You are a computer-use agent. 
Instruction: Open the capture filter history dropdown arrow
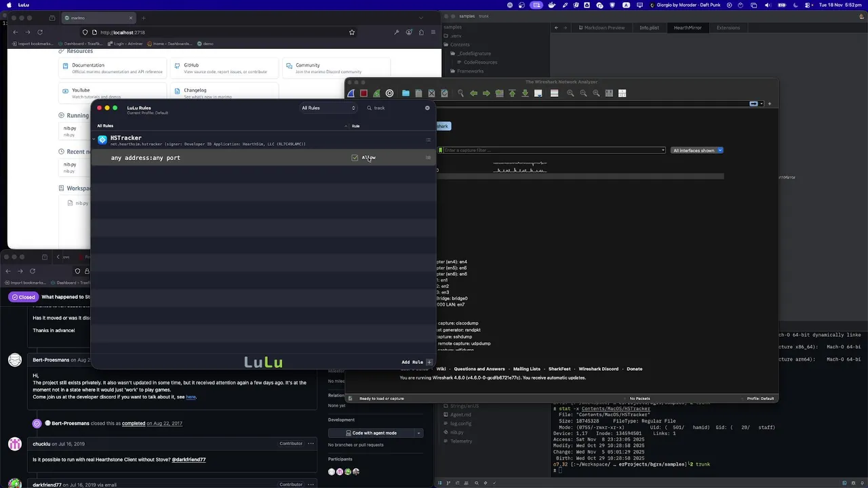(663, 150)
